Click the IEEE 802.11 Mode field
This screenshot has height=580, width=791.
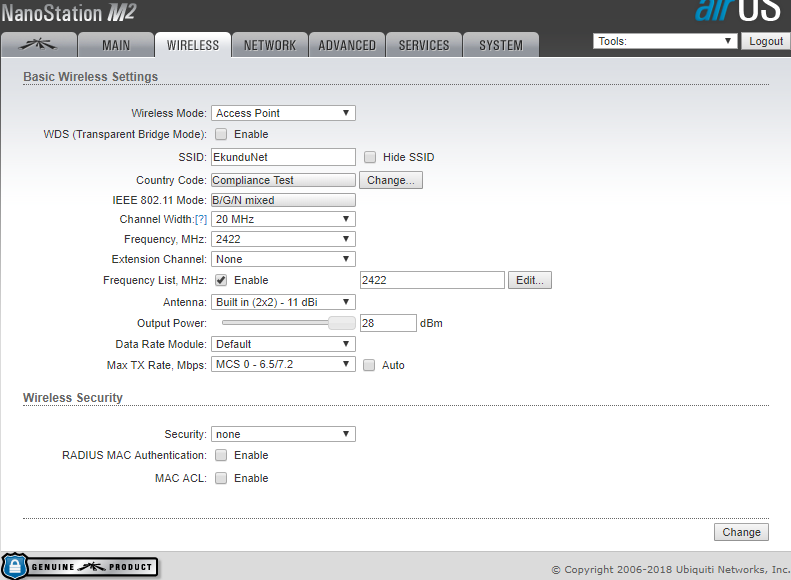[283, 200]
